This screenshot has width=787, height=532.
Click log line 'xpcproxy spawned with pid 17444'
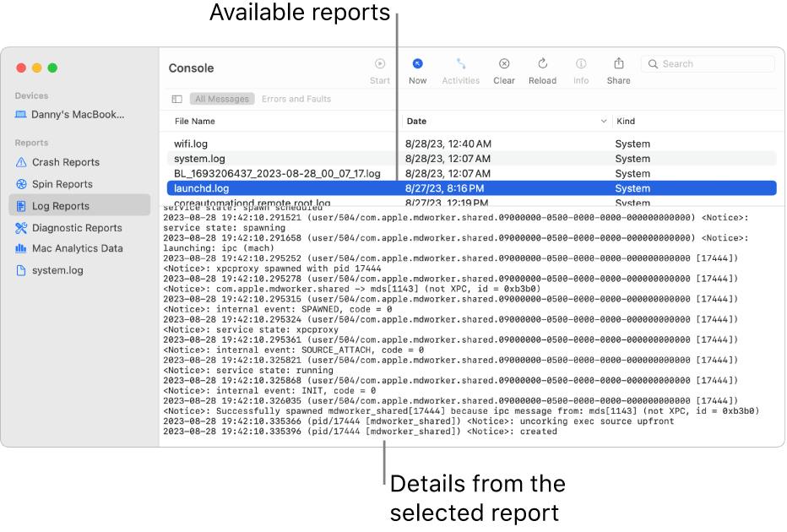pos(272,269)
